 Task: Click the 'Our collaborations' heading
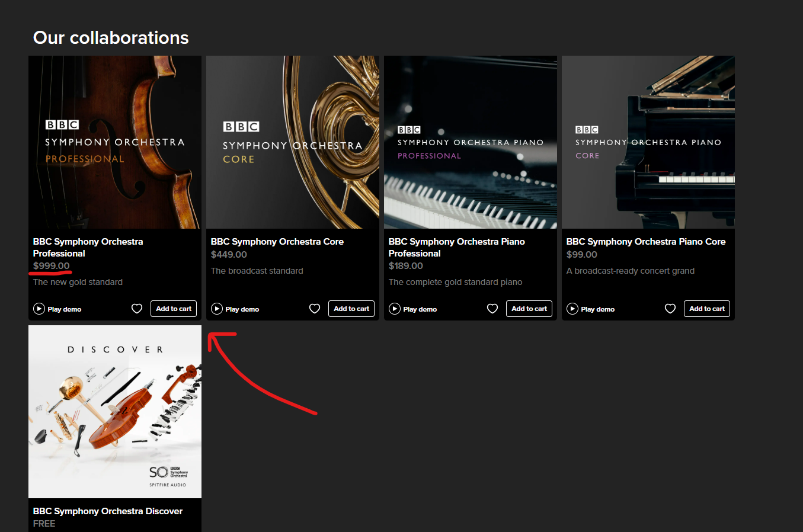click(111, 38)
